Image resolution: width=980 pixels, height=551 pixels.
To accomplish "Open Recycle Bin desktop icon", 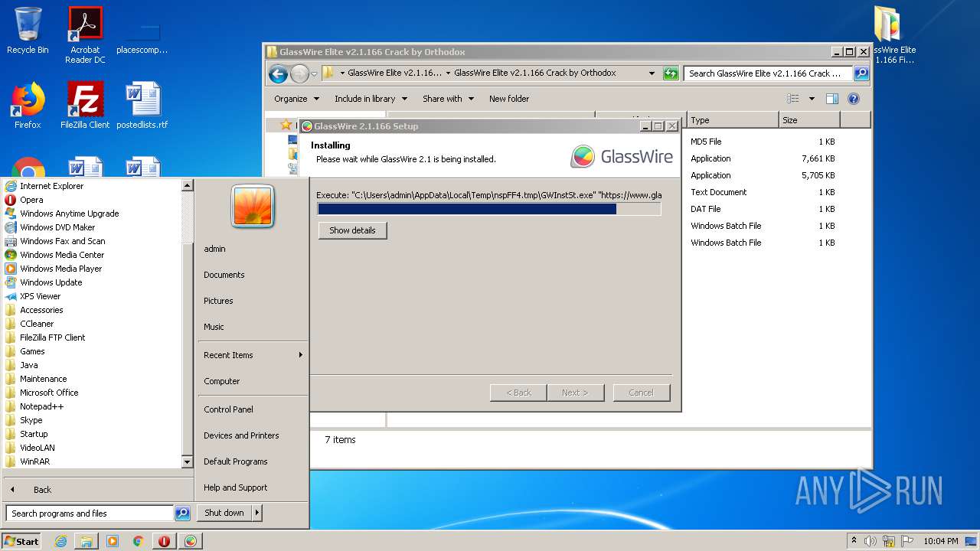I will click(28, 31).
